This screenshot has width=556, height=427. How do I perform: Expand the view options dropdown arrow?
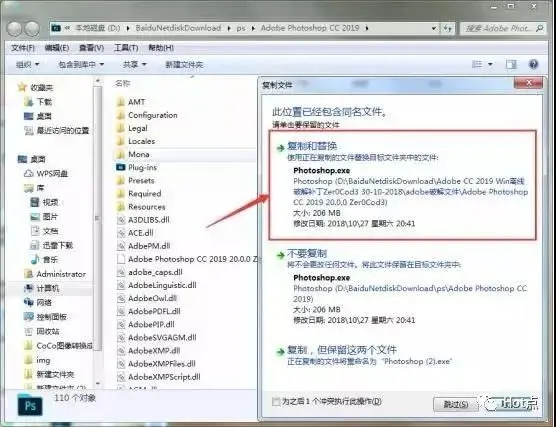[x=490, y=64]
